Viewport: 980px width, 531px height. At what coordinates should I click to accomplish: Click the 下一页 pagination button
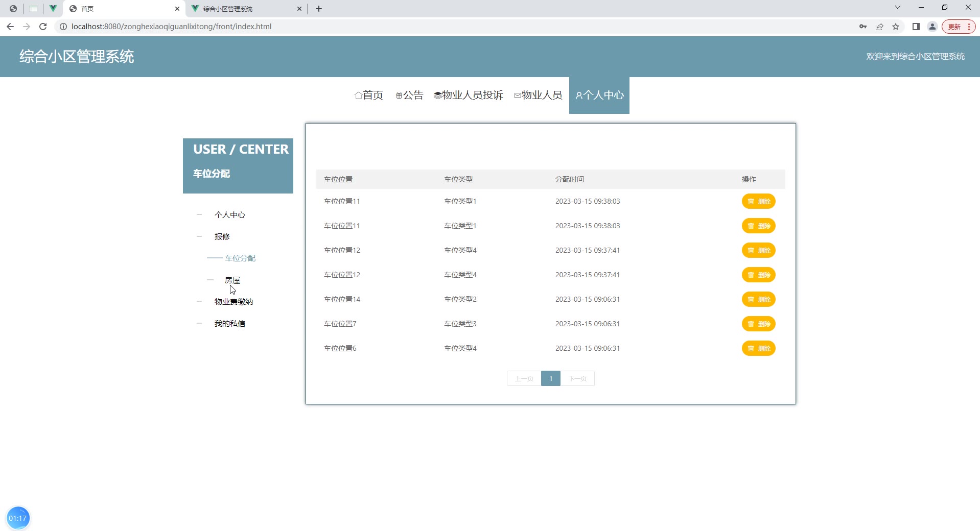pos(577,378)
